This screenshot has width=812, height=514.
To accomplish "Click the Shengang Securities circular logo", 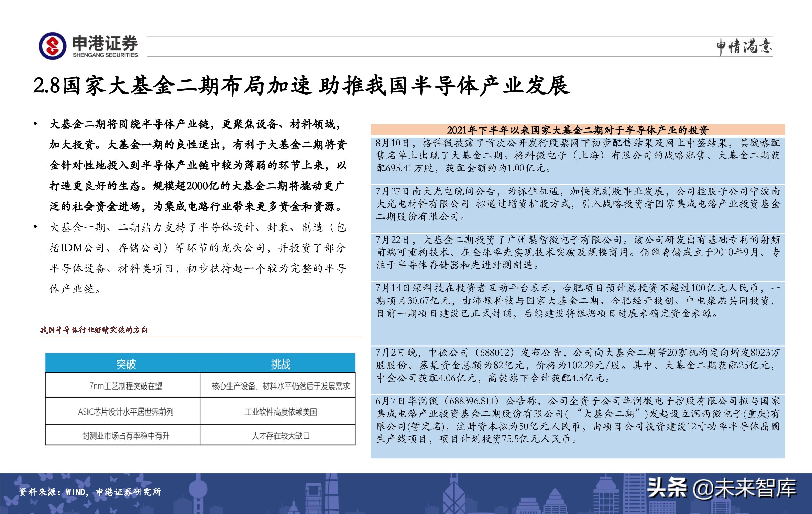I will pos(53,46).
